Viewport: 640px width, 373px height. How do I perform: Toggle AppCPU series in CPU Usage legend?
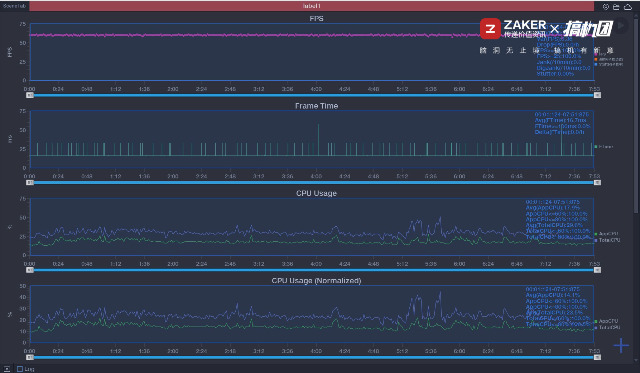click(x=607, y=234)
